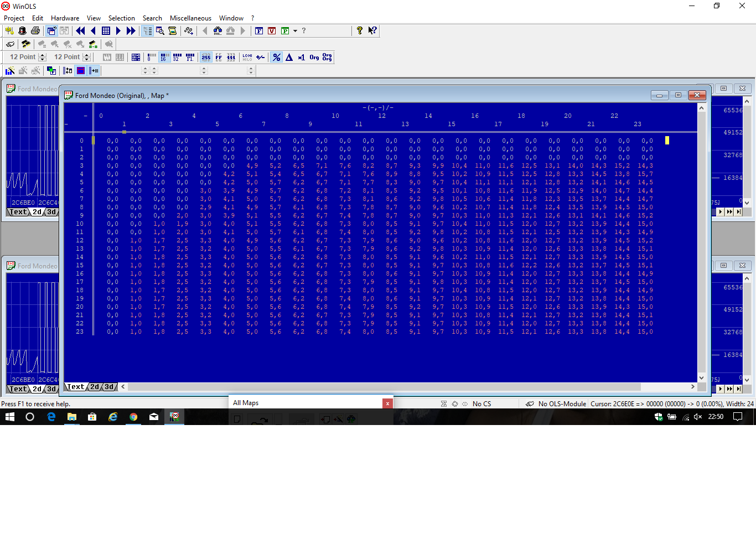Click the yellow question mark help icon
This screenshot has height=549, width=756.
pyautogui.click(x=360, y=30)
